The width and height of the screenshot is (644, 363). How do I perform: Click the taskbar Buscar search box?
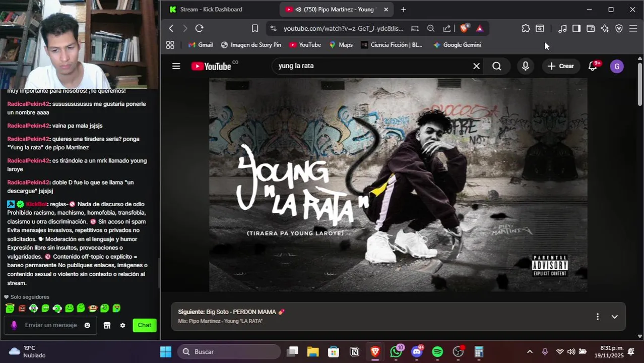pos(230,351)
